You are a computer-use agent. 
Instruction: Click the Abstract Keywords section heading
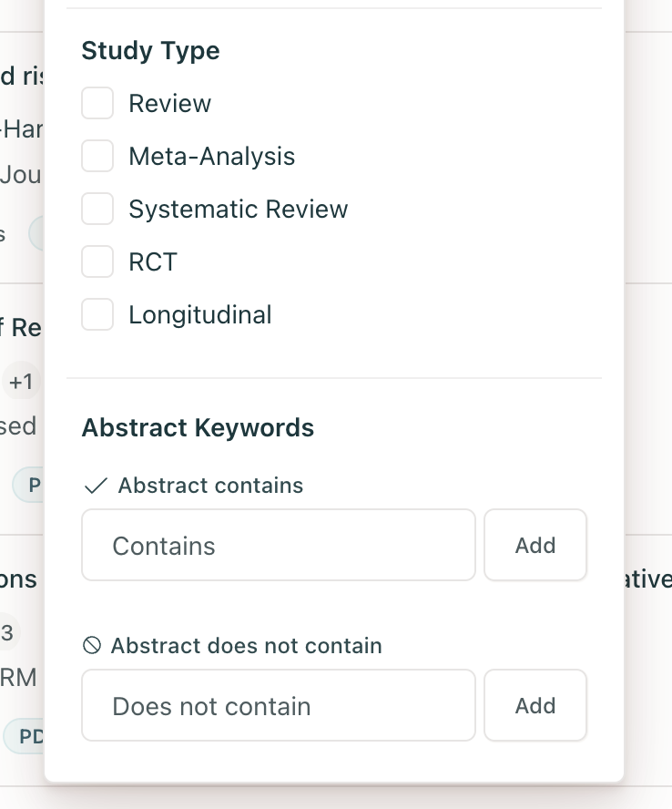pyautogui.click(x=198, y=427)
